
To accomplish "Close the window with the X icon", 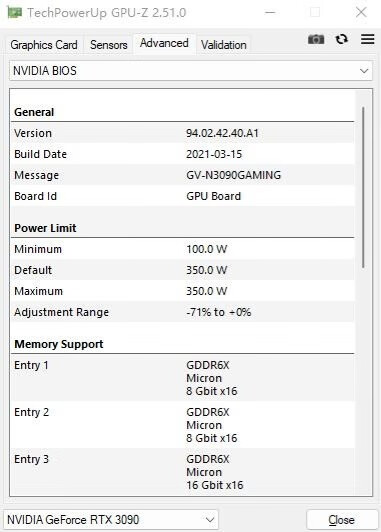I will tap(361, 13).
